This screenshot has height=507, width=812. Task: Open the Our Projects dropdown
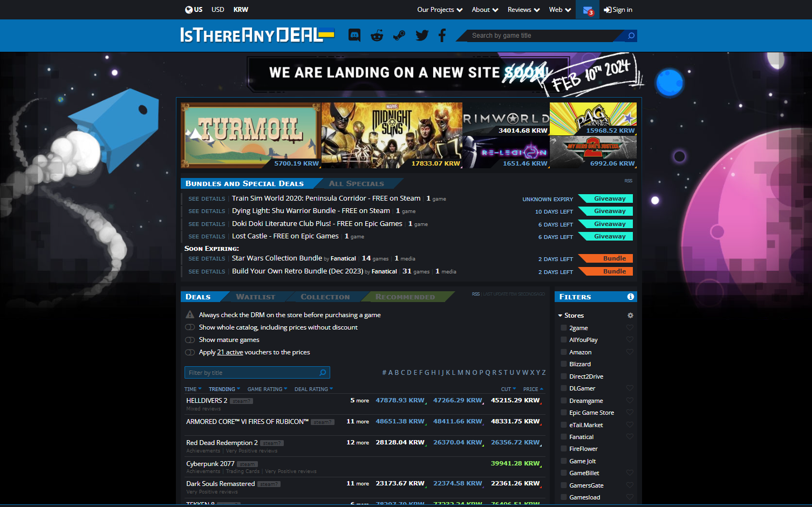[x=440, y=10]
